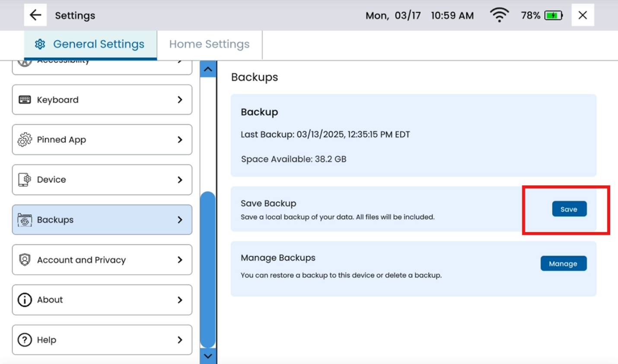
Task: Click the Device settings icon
Action: 25,180
